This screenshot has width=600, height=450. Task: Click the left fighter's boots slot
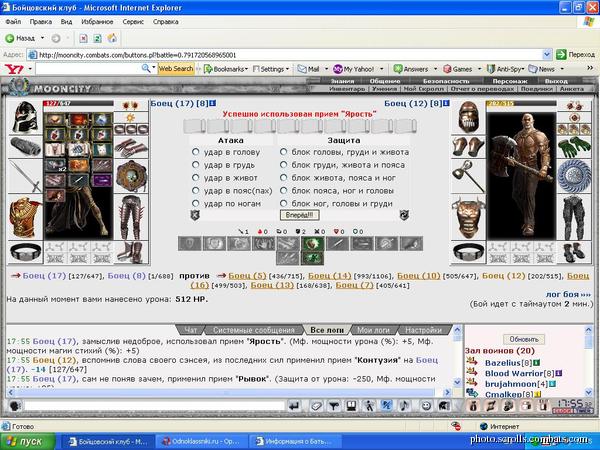coord(131,252)
